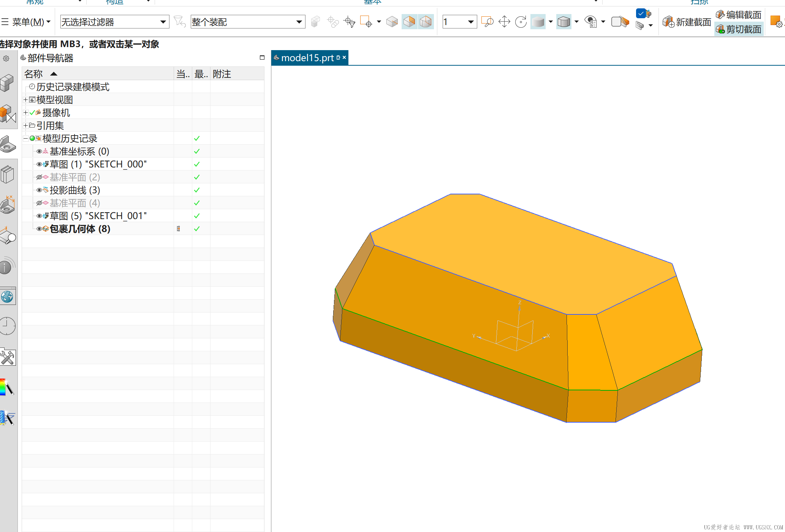This screenshot has width=785, height=532.
Task: Open the History clock sidebar tab
Action: tap(7, 326)
